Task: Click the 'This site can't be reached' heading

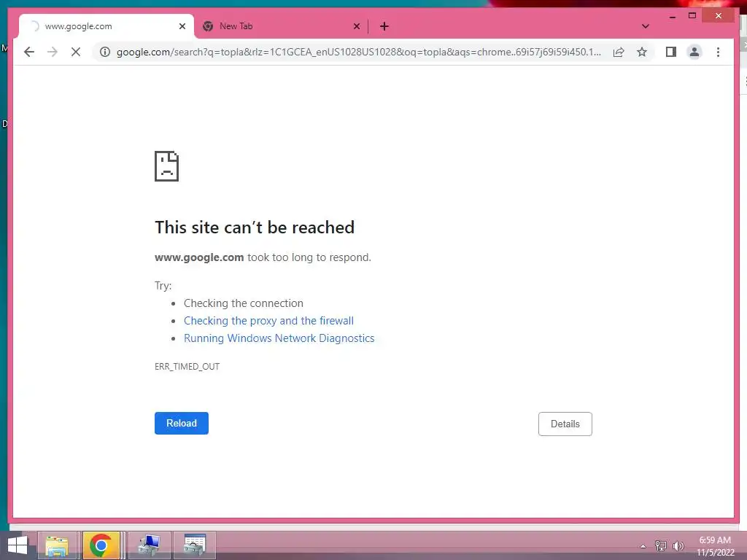Action: pos(255,227)
